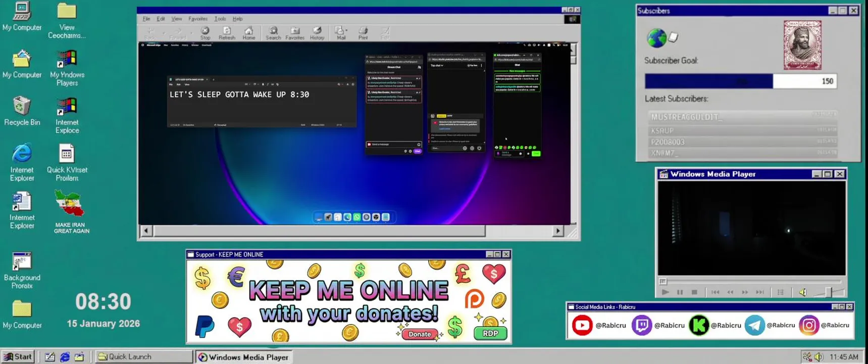Click the stamp portrait in Subscribers window
This screenshot has height=364, width=868.
[x=802, y=45]
